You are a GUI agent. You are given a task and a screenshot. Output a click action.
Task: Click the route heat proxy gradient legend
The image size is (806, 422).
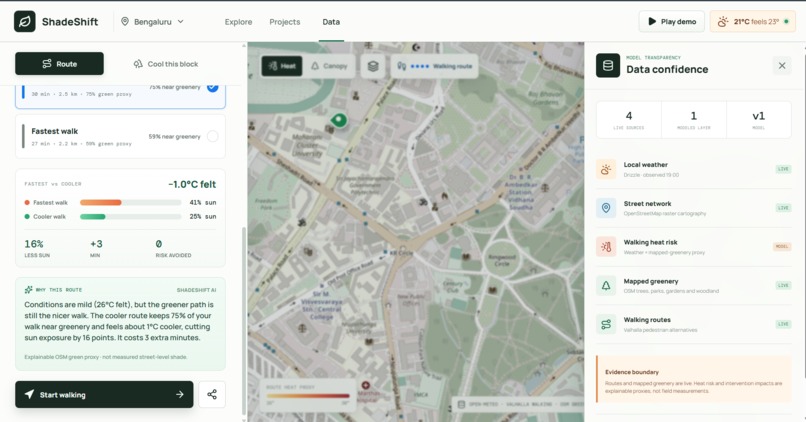pyautogui.click(x=307, y=395)
